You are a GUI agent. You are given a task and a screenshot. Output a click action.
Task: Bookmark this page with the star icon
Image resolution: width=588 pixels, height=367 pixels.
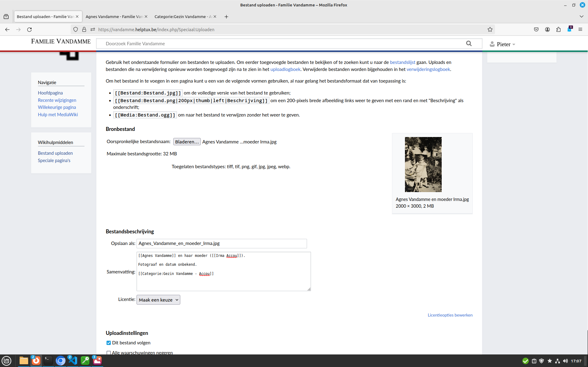(x=490, y=29)
